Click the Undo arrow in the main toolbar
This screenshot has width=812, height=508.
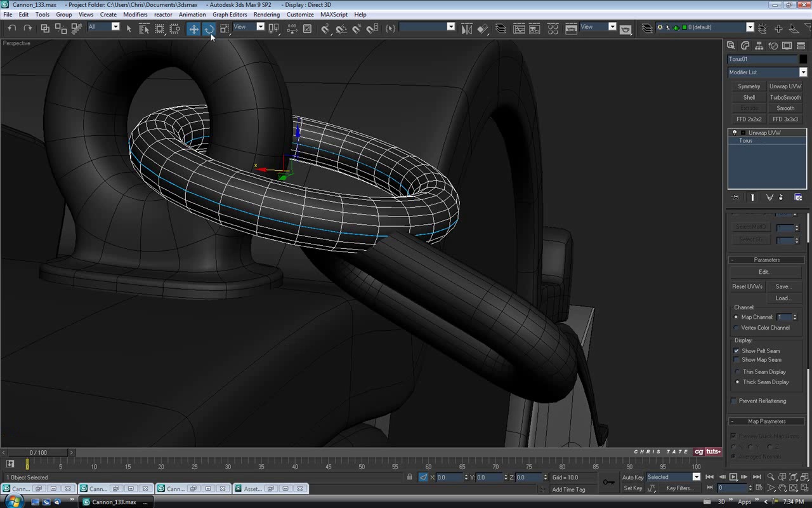tap(12, 28)
